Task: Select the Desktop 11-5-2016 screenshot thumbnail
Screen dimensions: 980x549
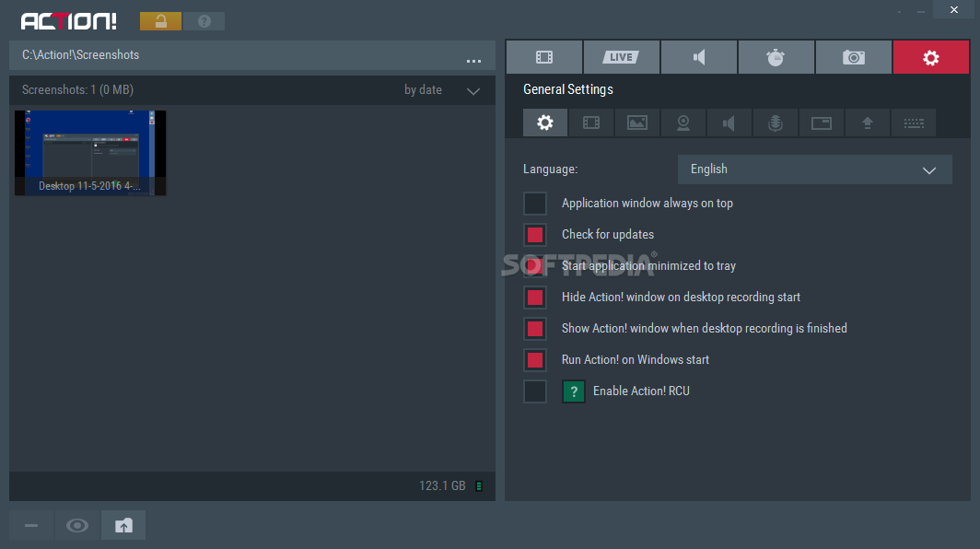Action: pyautogui.click(x=90, y=153)
